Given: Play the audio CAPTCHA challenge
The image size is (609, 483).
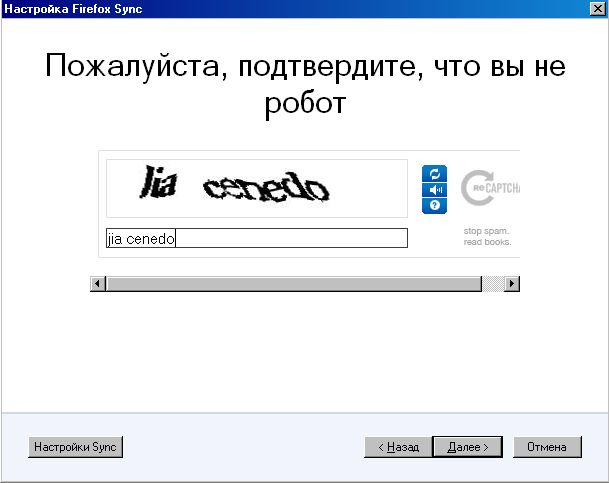Looking at the screenshot, I should [x=434, y=190].
